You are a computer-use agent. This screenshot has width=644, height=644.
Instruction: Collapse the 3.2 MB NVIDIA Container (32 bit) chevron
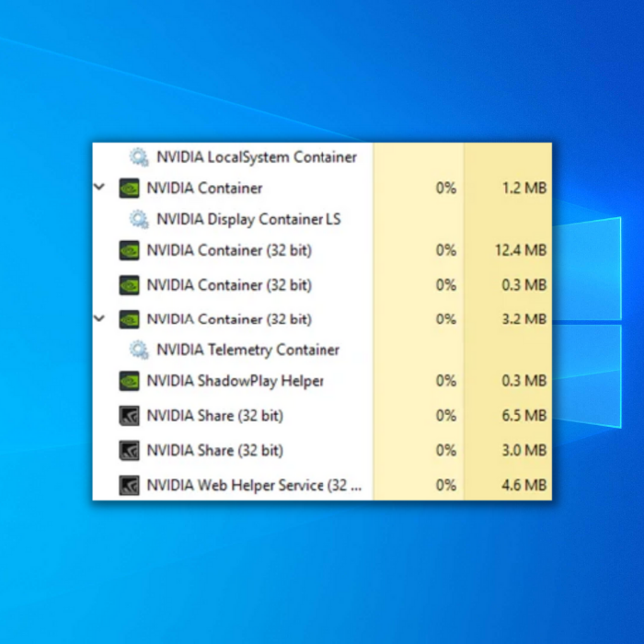point(99,318)
